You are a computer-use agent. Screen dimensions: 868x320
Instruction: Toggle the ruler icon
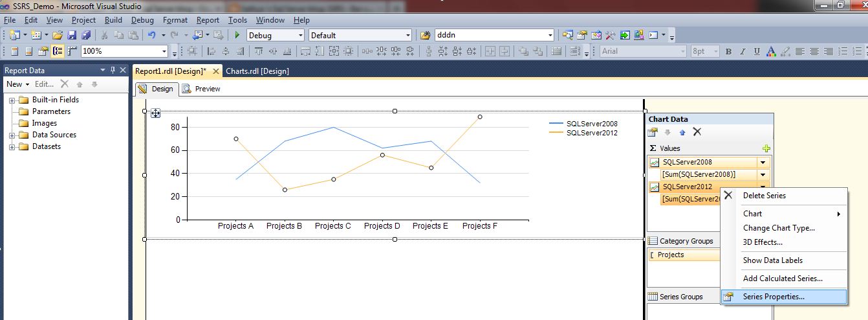click(71, 51)
